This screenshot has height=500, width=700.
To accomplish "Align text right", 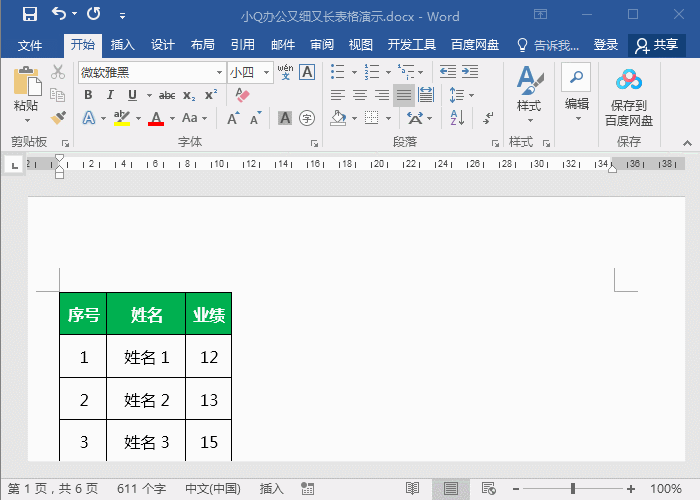I will coord(382,95).
